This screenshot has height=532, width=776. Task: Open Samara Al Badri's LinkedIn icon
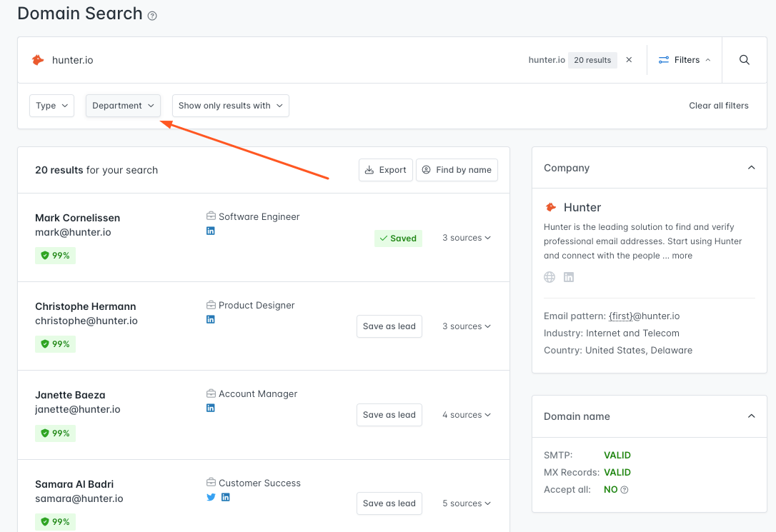(225, 498)
